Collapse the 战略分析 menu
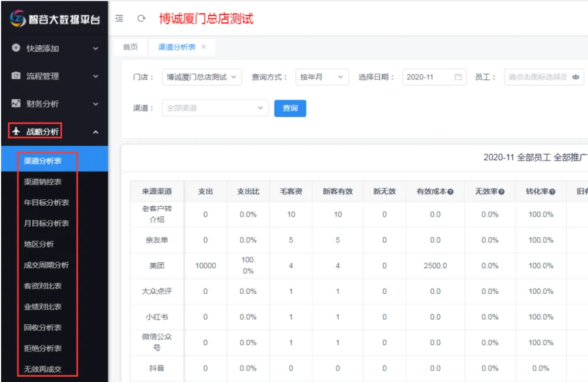 pyautogui.click(x=54, y=132)
